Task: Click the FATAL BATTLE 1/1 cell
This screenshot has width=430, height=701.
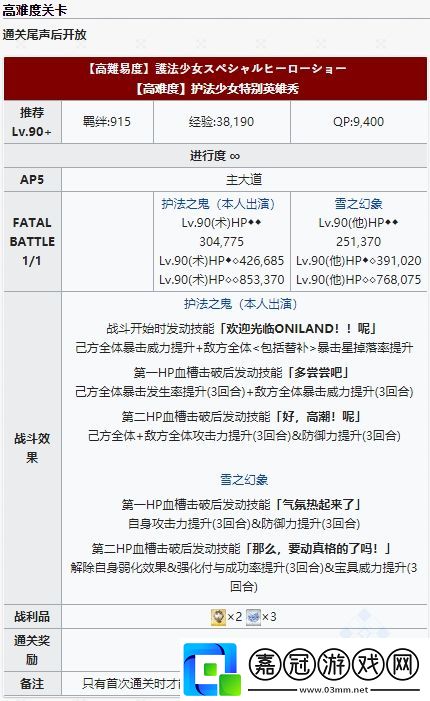Action: [32, 241]
